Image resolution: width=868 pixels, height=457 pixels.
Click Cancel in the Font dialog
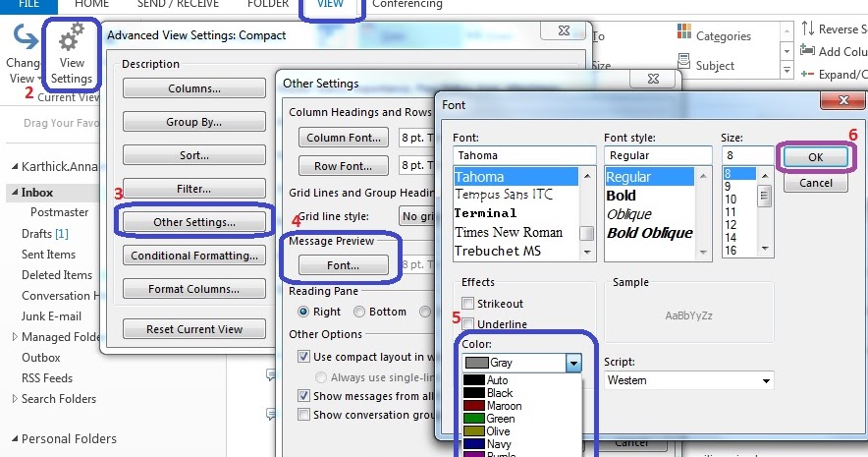click(x=815, y=183)
